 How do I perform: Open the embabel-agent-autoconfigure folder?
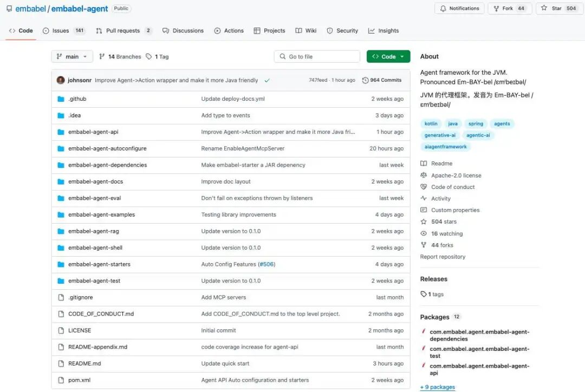click(x=107, y=148)
